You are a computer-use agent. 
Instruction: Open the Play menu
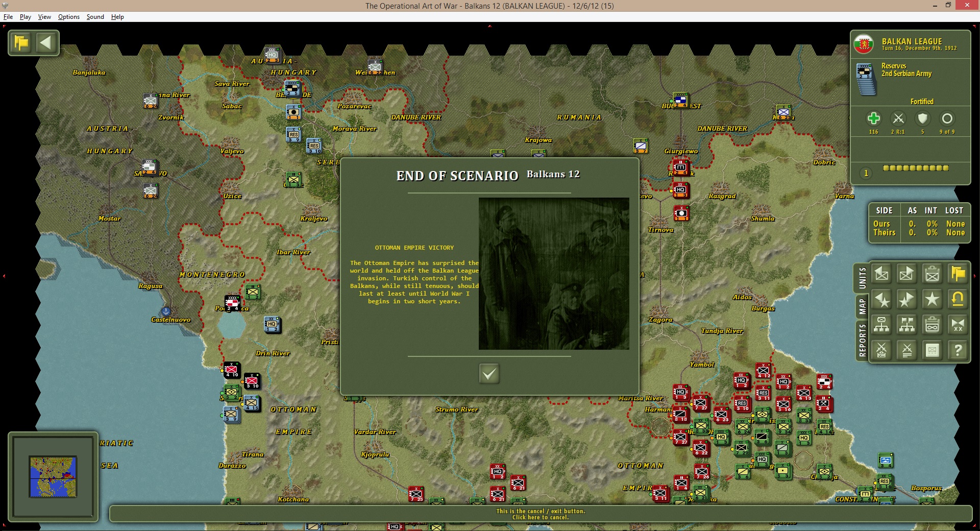tap(26, 17)
